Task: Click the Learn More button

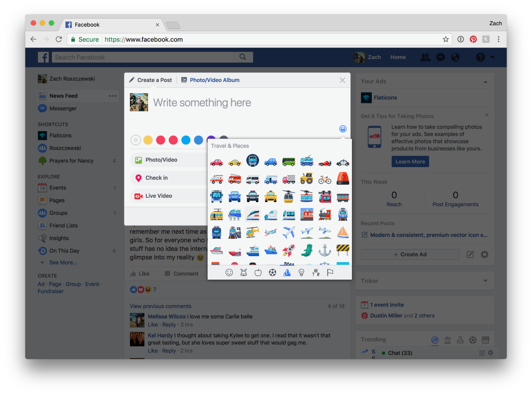Action: click(x=410, y=162)
